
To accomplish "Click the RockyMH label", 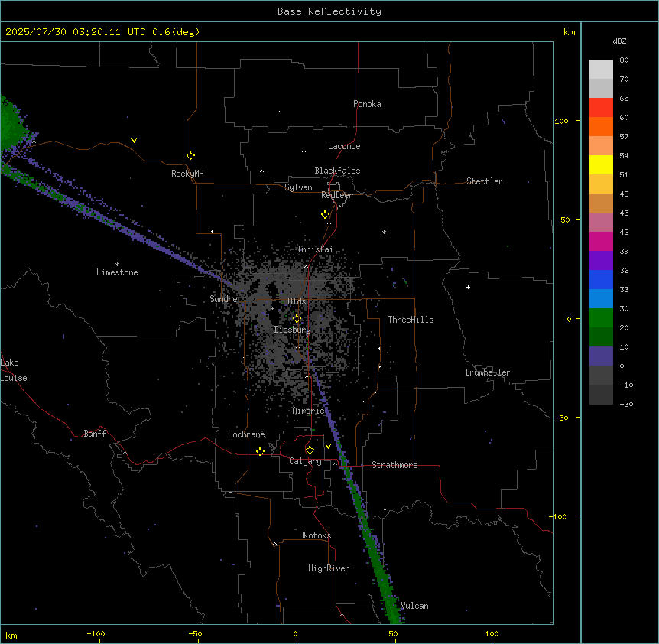I will coord(187,174).
